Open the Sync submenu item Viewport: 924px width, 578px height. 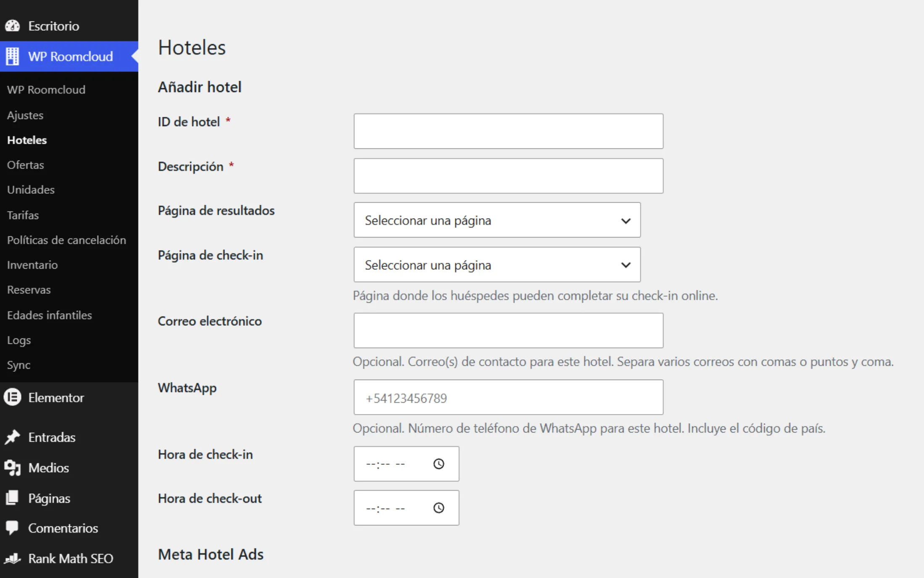click(19, 365)
